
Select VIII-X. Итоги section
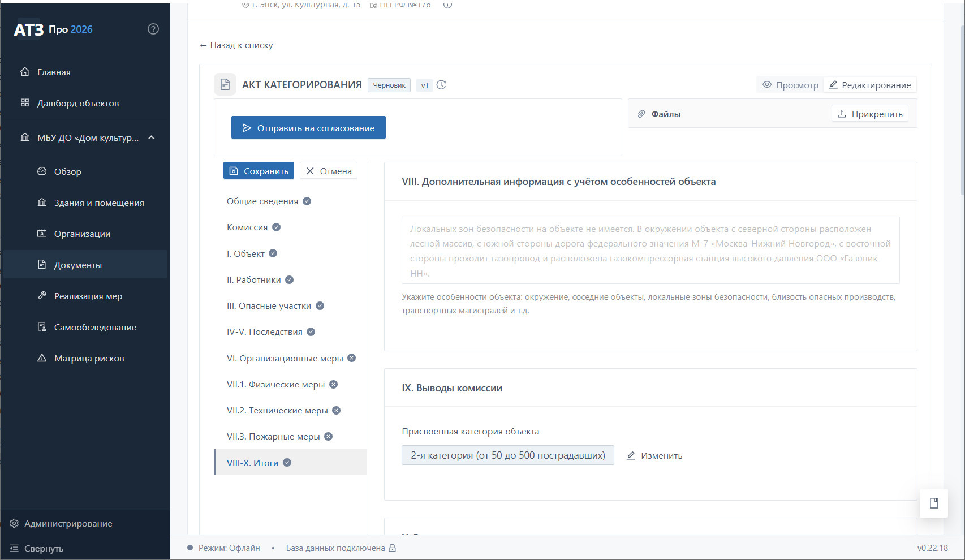pos(291,462)
